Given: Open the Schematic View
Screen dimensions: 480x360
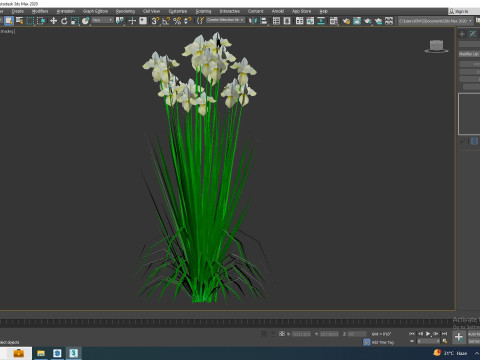Looking at the screenshot, I should click(321, 21).
